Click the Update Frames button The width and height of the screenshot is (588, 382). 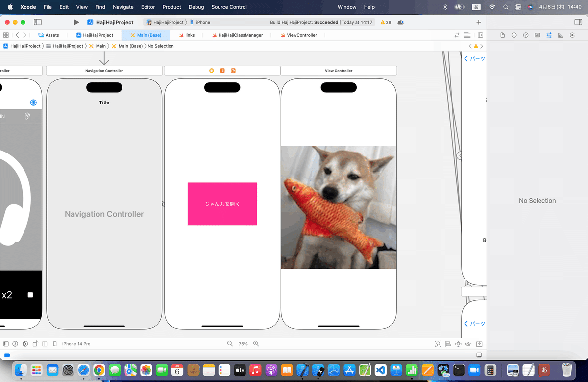coord(438,344)
